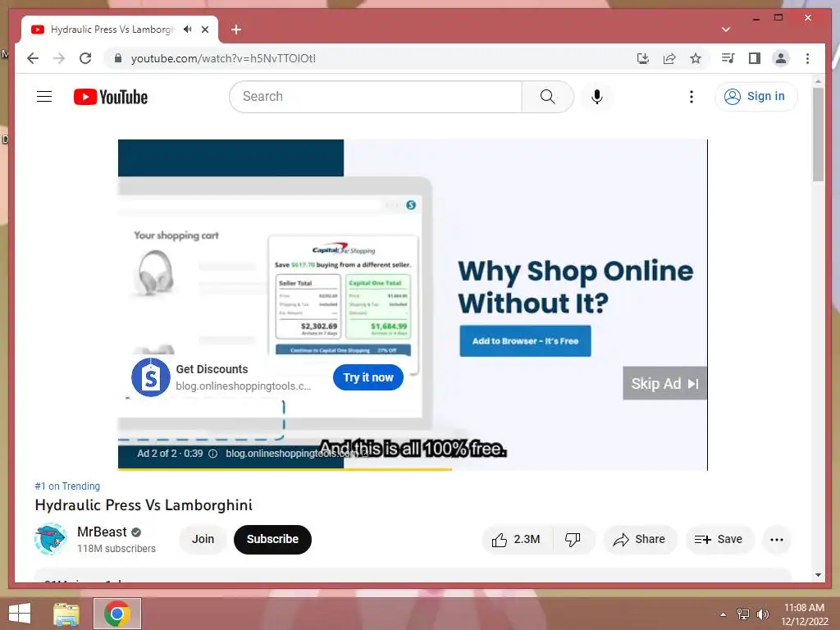
Task: Click the Join membership button
Action: (203, 539)
